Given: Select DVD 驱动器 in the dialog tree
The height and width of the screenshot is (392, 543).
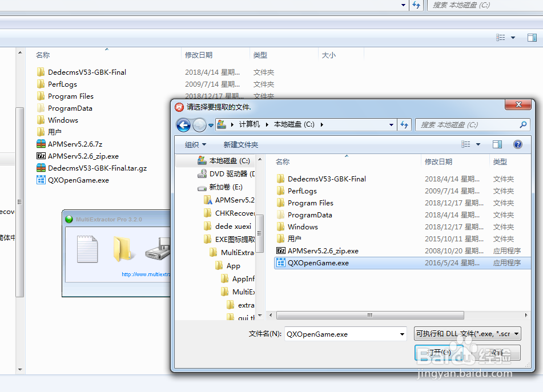Looking at the screenshot, I should click(x=226, y=173).
